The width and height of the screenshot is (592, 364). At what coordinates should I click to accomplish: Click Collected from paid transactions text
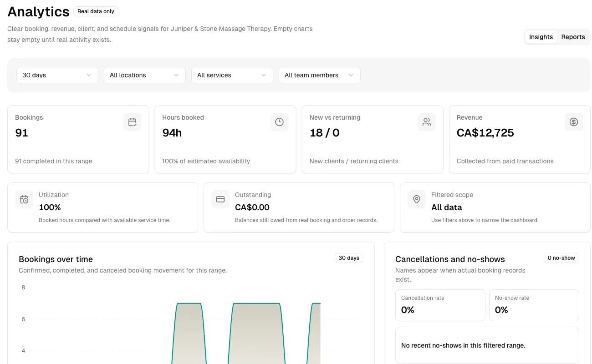point(505,161)
